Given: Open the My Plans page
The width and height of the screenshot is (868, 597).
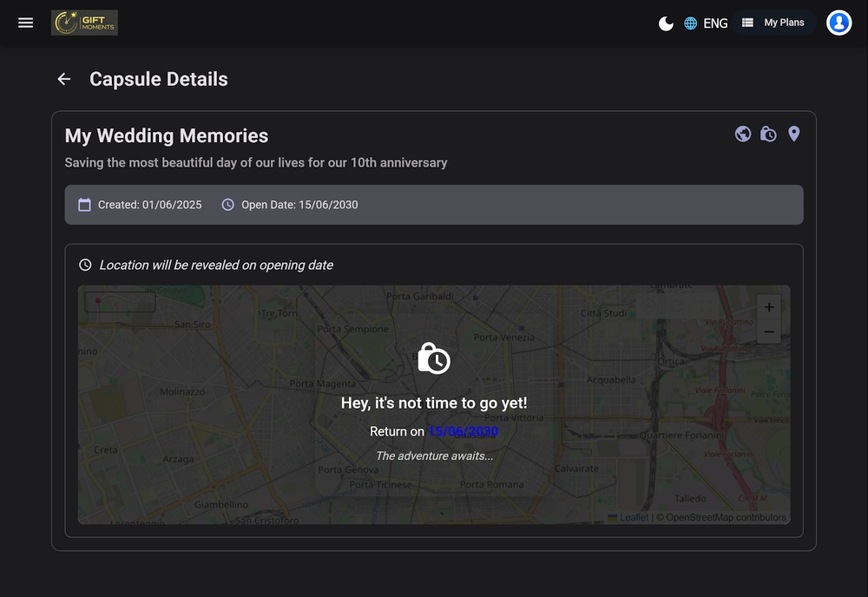Looking at the screenshot, I should pos(773,23).
